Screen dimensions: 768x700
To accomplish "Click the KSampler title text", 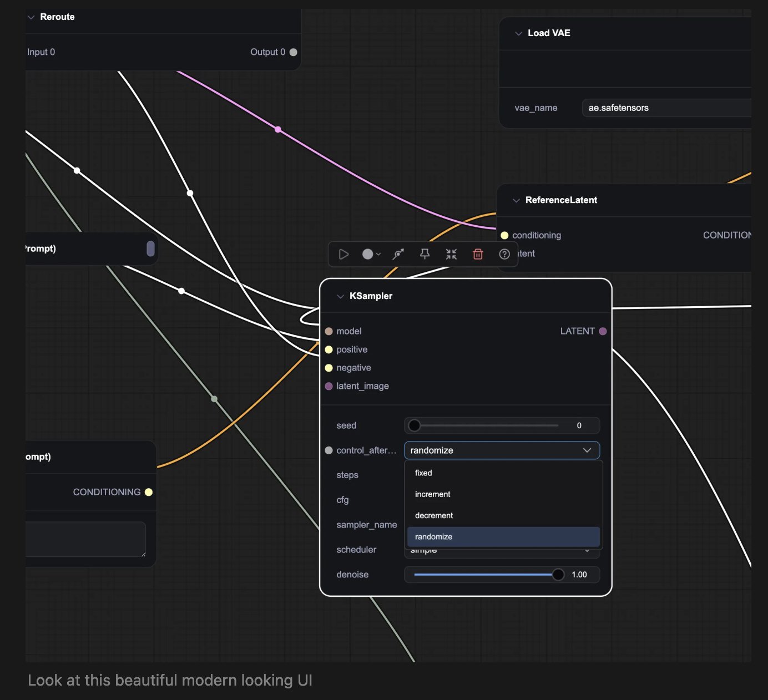I will coord(371,296).
